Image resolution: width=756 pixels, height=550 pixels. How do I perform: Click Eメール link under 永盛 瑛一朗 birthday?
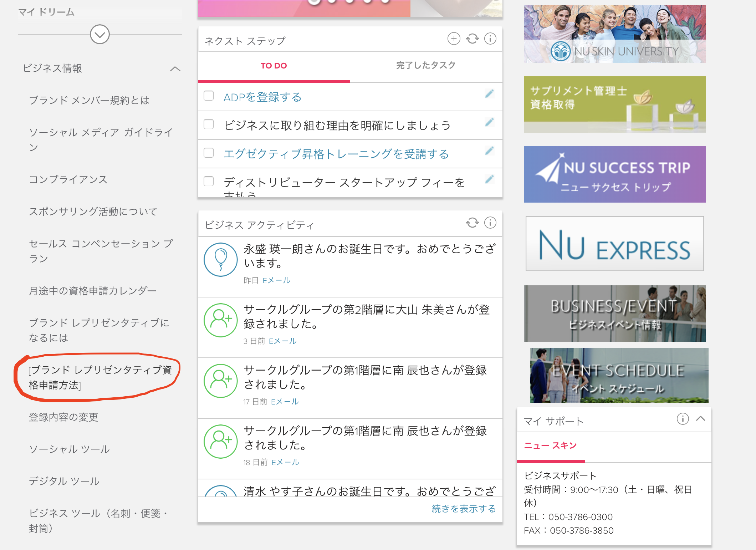(276, 280)
